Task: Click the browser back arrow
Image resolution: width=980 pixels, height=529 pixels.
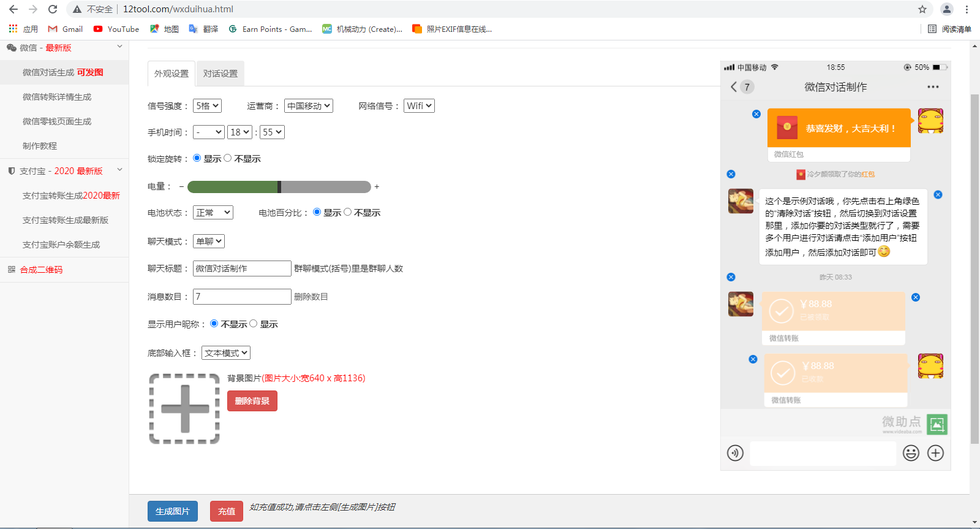Action: [x=13, y=9]
